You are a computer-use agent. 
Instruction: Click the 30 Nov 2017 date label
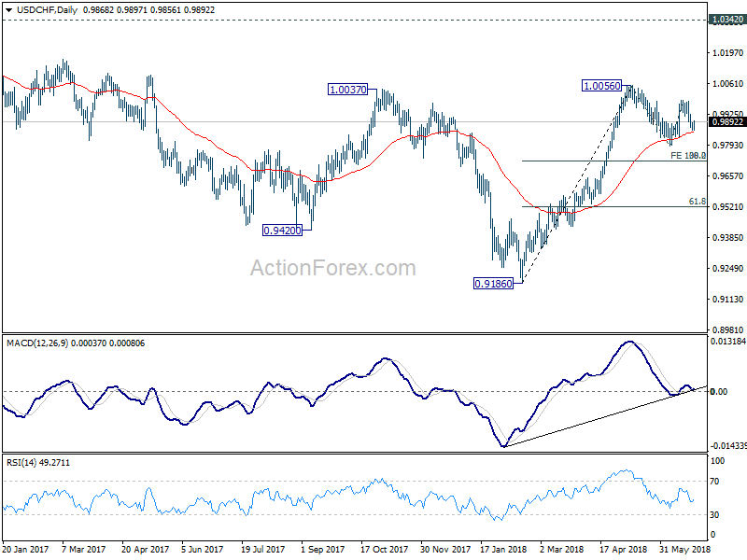tap(445, 550)
